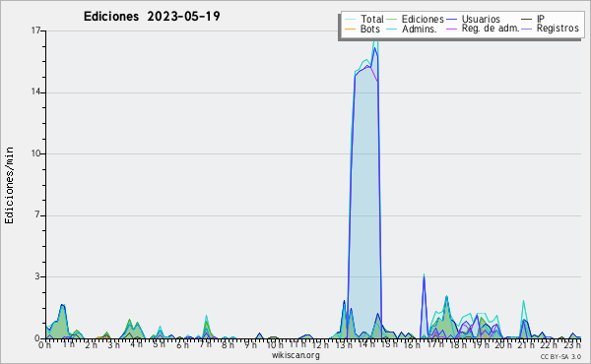The image size is (591, 364).
Task: Click the y-axis value 7
Action: (37, 215)
